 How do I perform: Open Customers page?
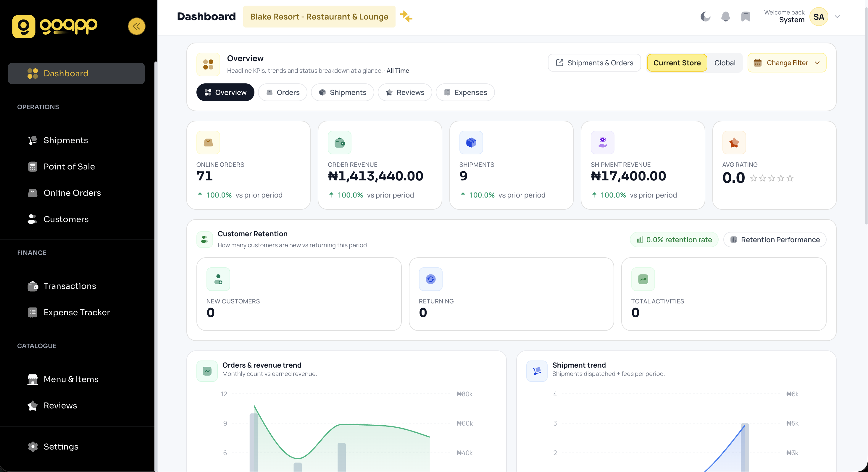coord(76,219)
